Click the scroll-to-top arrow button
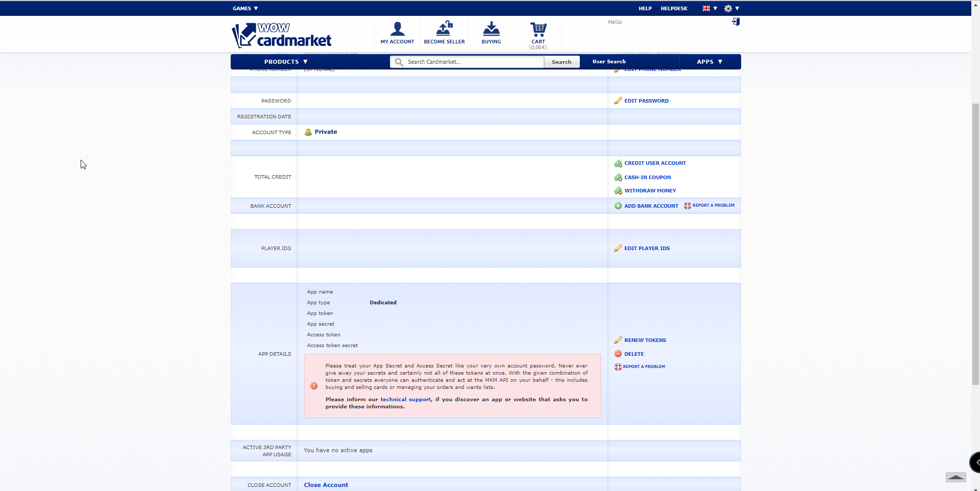Image resolution: width=980 pixels, height=491 pixels. (956, 477)
